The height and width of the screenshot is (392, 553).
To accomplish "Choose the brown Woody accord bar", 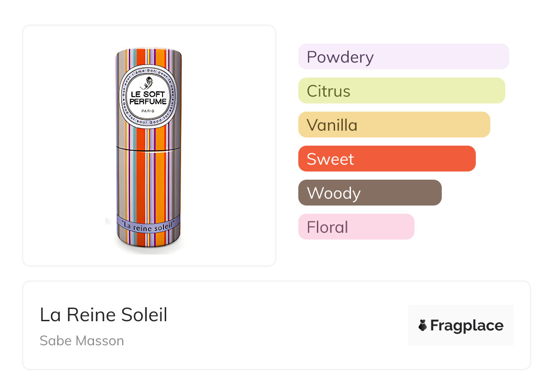I will pyautogui.click(x=370, y=193).
